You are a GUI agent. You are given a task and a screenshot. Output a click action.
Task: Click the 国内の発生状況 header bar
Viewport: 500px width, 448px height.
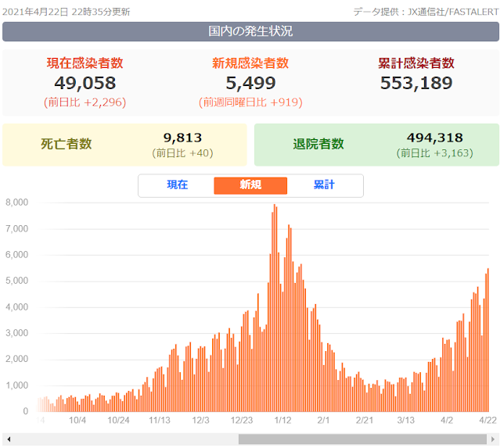coord(250,31)
